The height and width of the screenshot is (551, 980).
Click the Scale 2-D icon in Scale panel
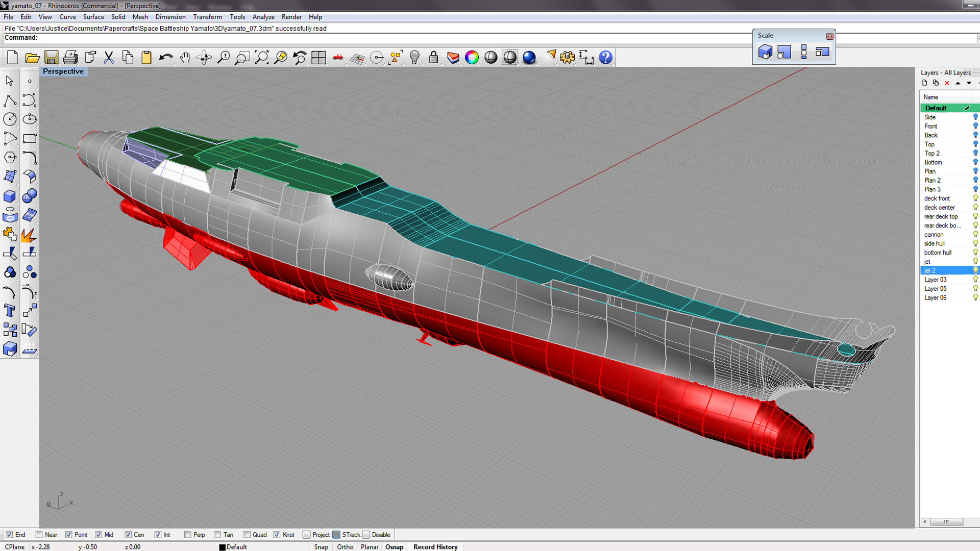(785, 52)
